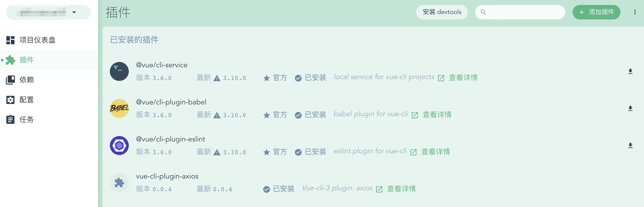Click the cli-service terminal logo
The height and width of the screenshot is (207, 644).
[119, 71]
